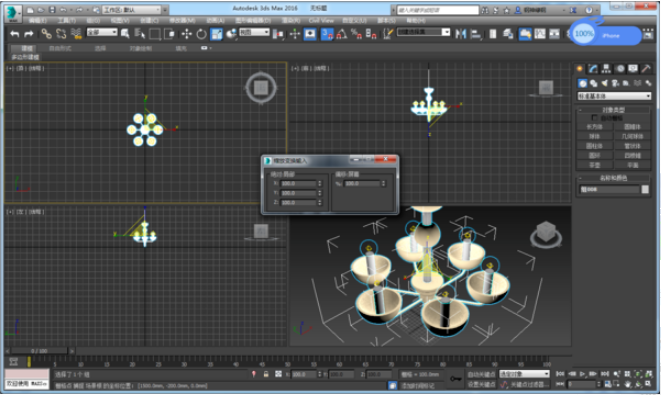Click the Use Pivot Point Center icon
This screenshot has height=395, width=661.
point(278,34)
